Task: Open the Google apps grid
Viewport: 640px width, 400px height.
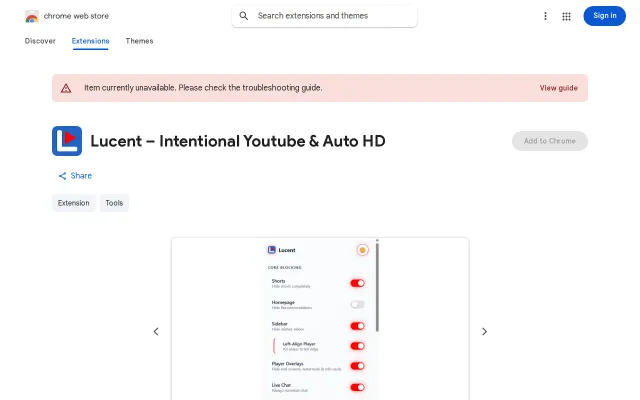Action: tap(566, 16)
